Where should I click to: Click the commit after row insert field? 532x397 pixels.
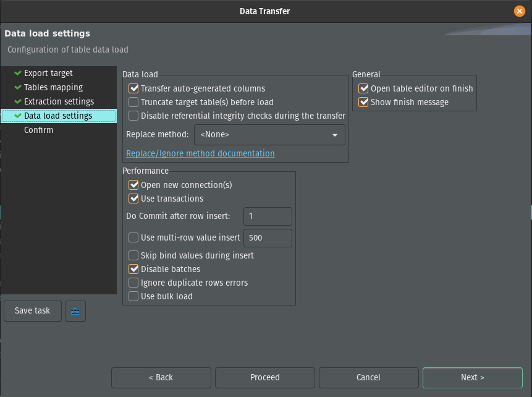pyautogui.click(x=268, y=216)
